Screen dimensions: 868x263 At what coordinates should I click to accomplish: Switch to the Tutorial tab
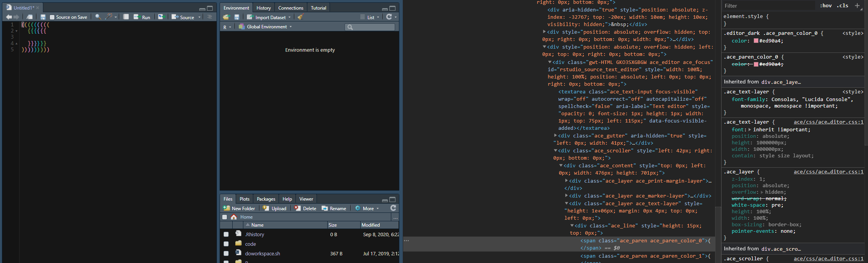(318, 8)
